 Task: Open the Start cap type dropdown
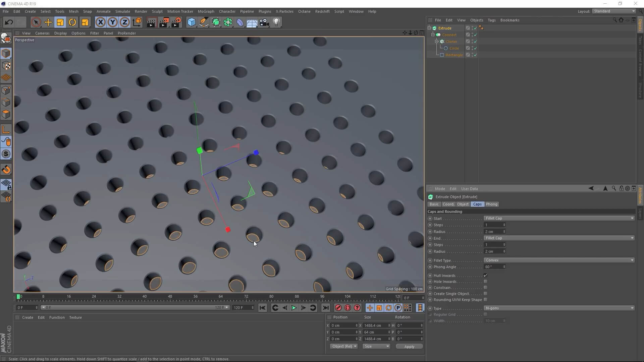[559, 218]
